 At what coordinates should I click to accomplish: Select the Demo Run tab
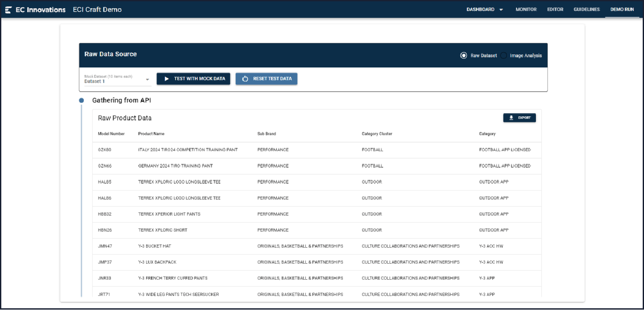click(x=622, y=10)
